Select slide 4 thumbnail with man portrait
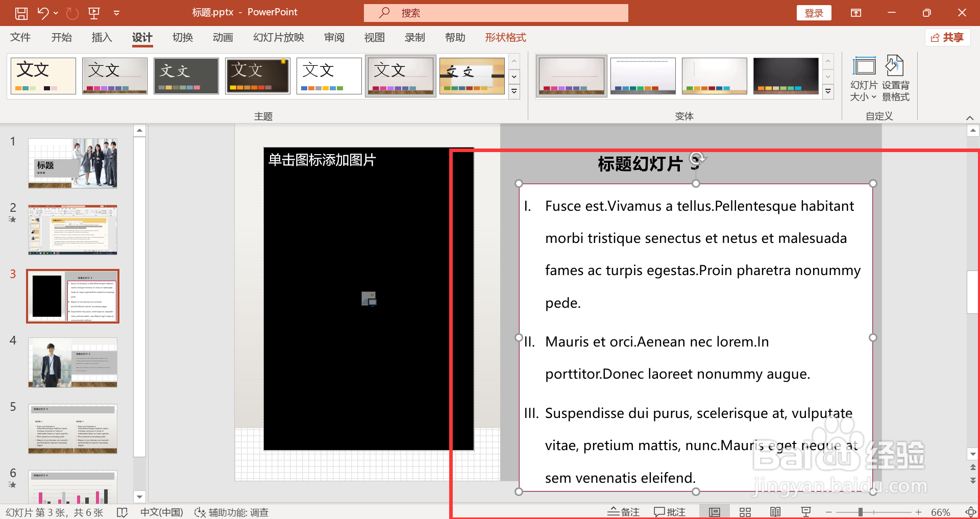Image resolution: width=980 pixels, height=519 pixels. coord(72,362)
